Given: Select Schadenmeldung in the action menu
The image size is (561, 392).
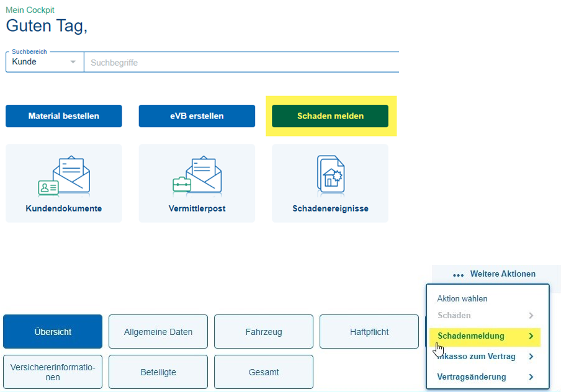Looking at the screenshot, I should coord(471,336).
